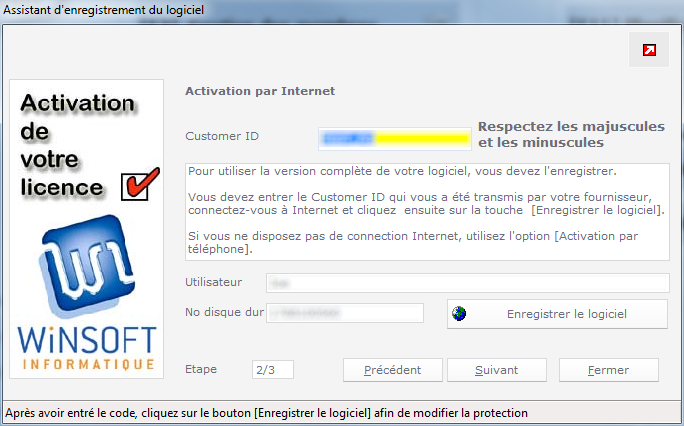Click the Enregistrer le logiciel button

557,314
